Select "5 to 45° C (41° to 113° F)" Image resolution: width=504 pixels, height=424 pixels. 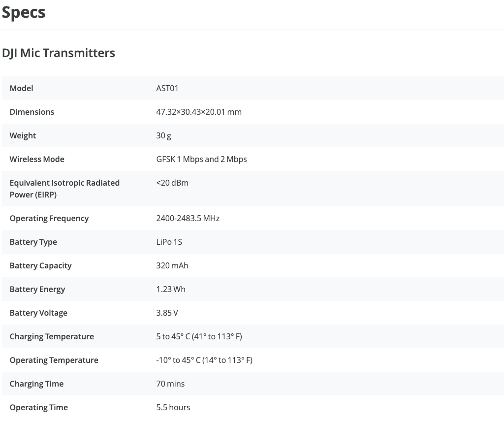pos(199,336)
